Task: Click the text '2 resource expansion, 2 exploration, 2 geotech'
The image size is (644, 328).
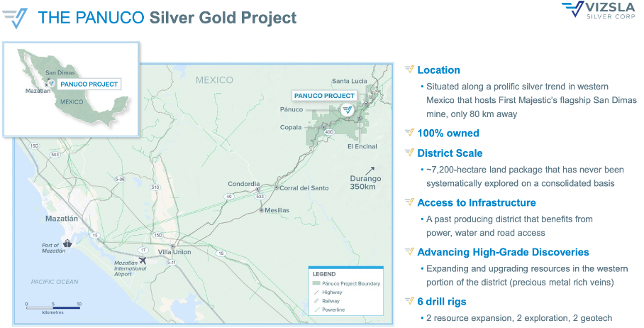Action: 519,318
